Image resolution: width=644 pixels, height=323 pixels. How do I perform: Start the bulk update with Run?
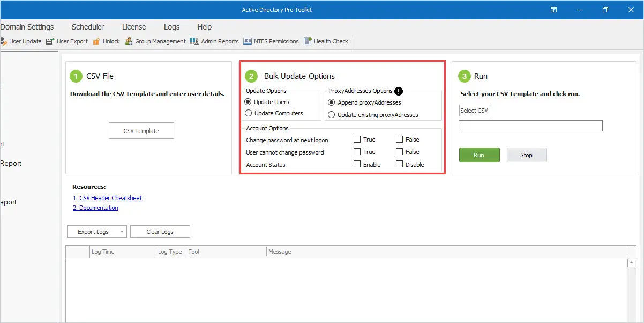(479, 155)
